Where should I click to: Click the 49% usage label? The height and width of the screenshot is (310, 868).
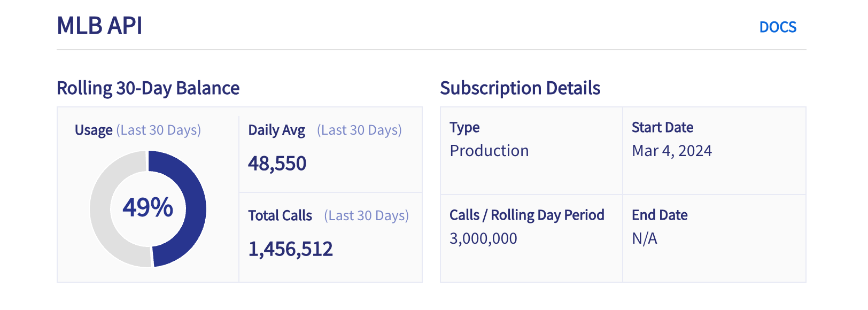pos(148,207)
